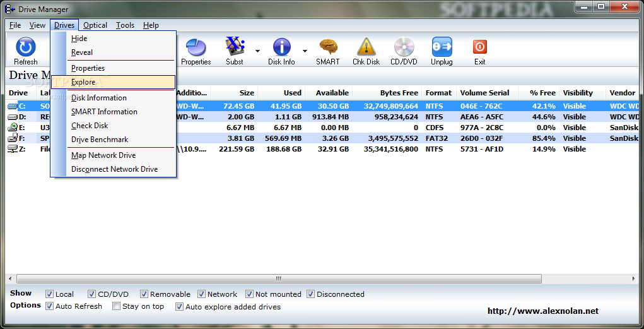Toggle the Local drives checkbox
The image size is (644, 329).
[49, 294]
